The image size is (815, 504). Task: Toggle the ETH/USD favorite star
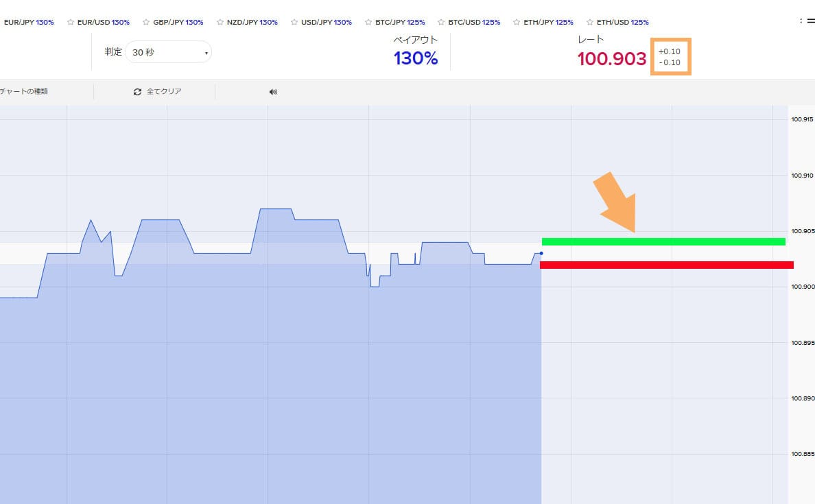pyautogui.click(x=590, y=22)
